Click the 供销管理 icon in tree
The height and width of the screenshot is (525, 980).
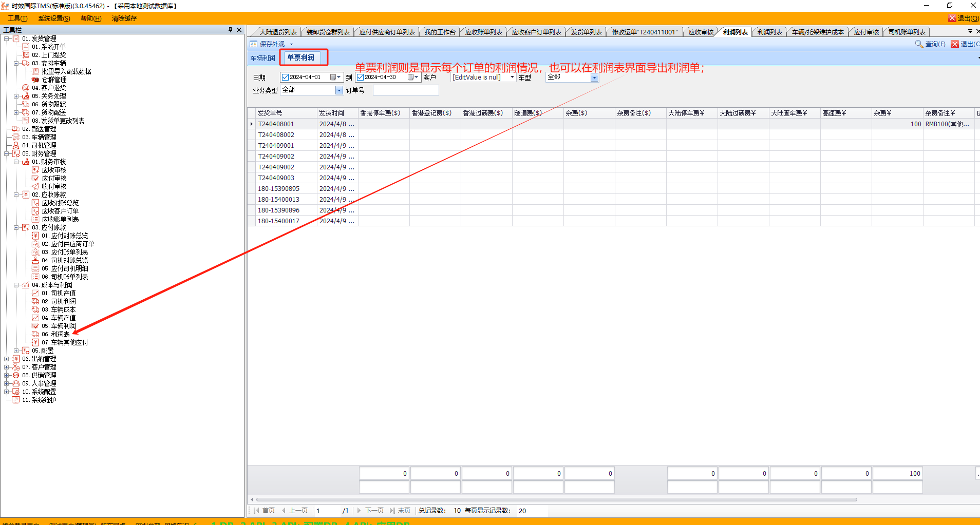[16, 375]
